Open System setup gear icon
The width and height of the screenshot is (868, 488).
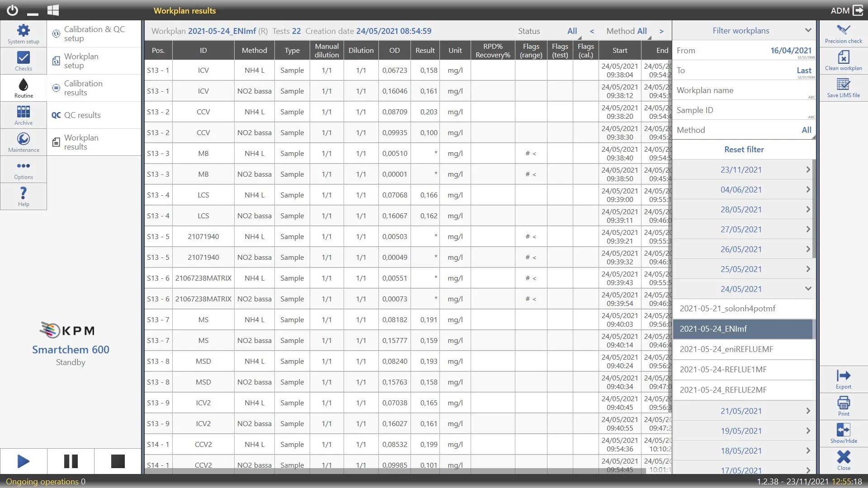[24, 33]
